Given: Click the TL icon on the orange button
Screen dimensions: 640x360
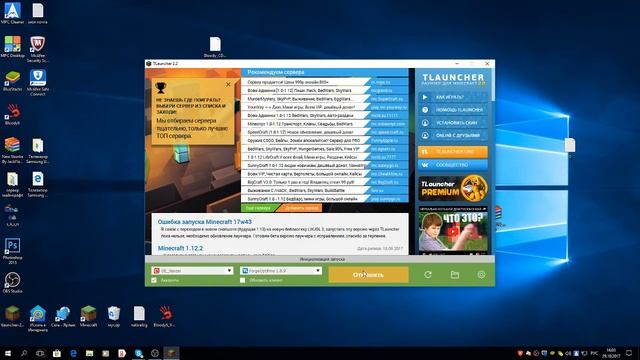Looking at the screenshot, I should [x=425, y=152].
